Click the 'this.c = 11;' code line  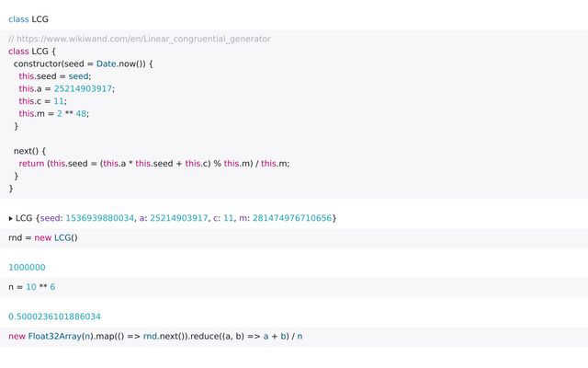[x=43, y=101]
